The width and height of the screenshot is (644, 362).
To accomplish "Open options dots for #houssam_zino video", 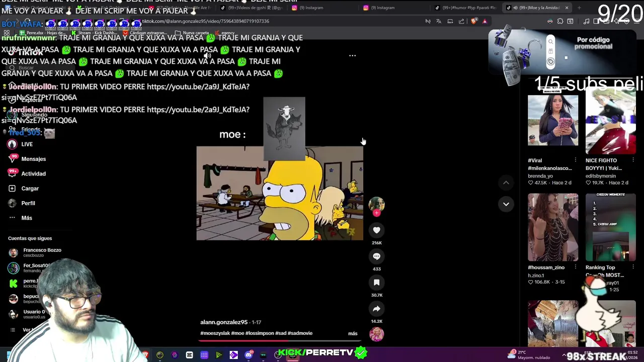I will pyautogui.click(x=576, y=267).
